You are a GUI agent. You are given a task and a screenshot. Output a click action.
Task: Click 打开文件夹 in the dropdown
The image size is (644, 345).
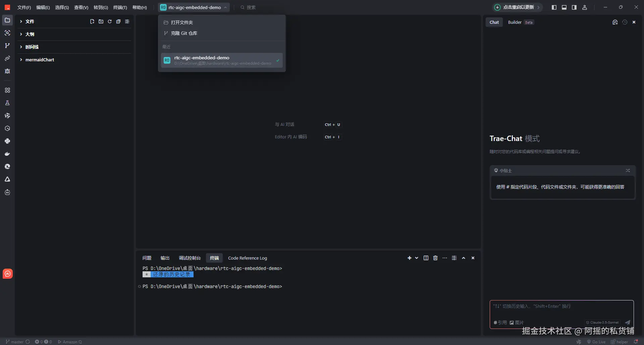222,22
